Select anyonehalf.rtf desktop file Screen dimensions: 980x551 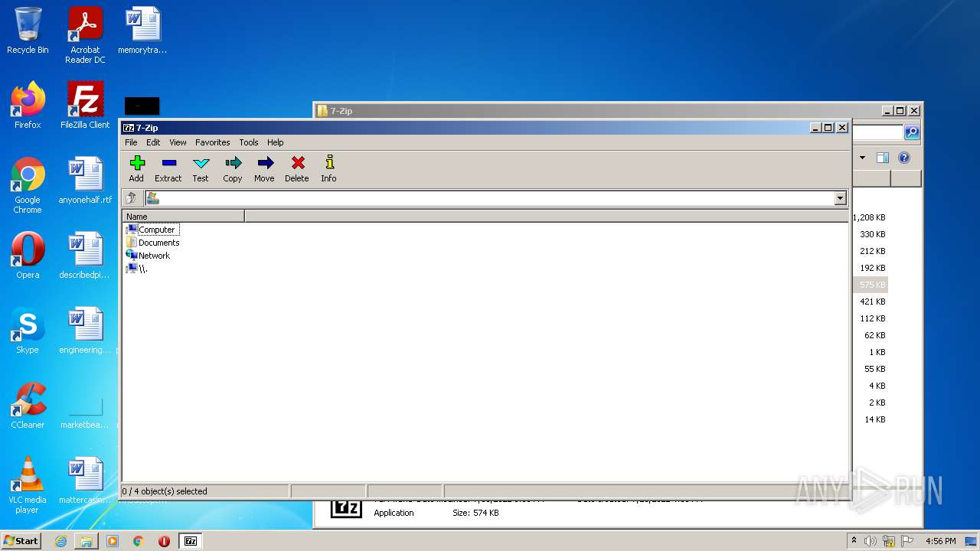(x=85, y=181)
